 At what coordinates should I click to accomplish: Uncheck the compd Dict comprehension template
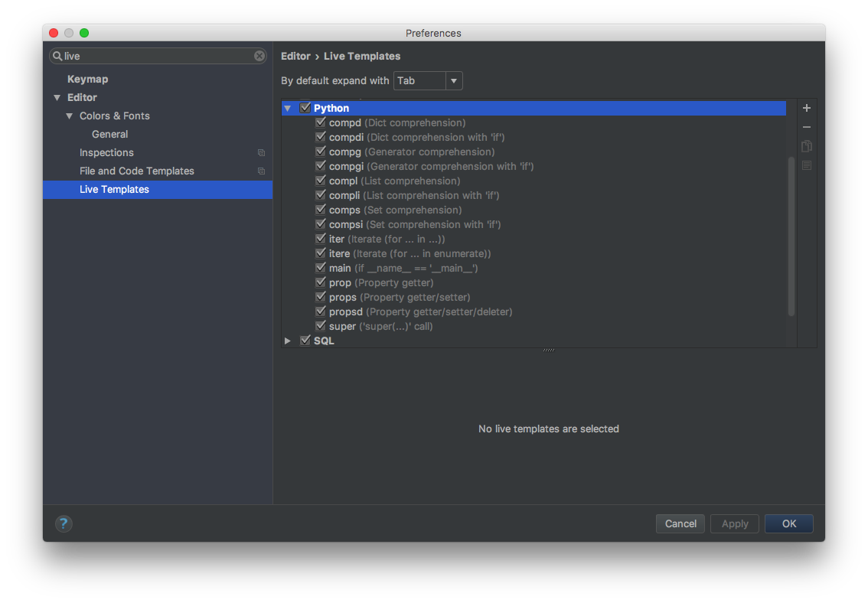[321, 123]
